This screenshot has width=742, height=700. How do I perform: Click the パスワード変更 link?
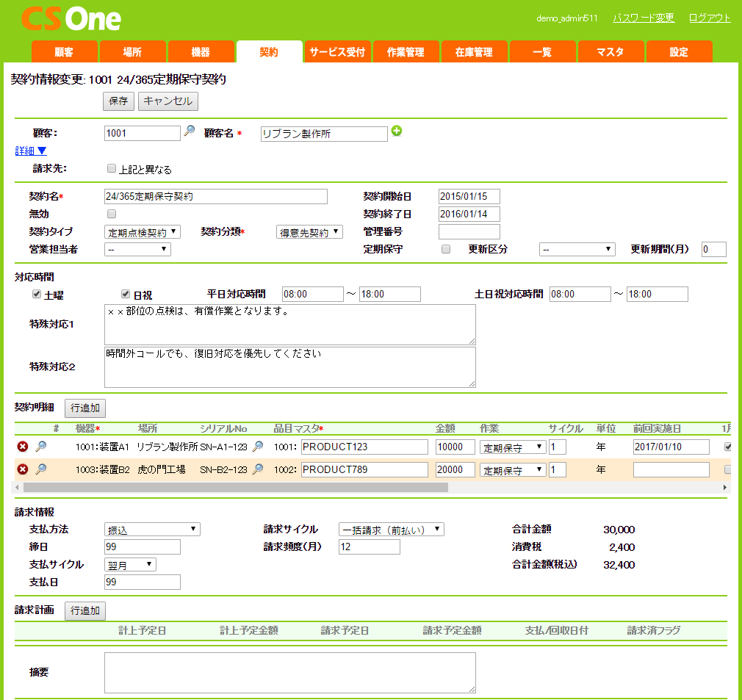(644, 18)
